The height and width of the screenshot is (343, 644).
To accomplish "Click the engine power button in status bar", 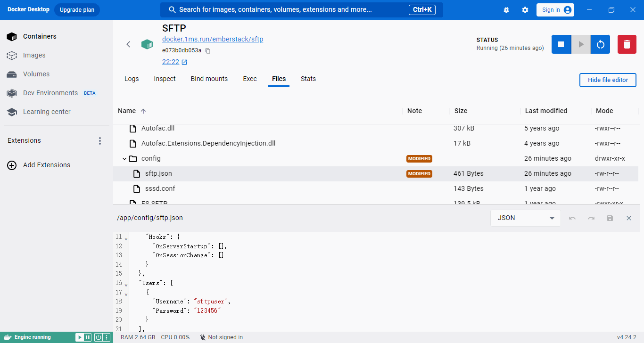I will 99,337.
